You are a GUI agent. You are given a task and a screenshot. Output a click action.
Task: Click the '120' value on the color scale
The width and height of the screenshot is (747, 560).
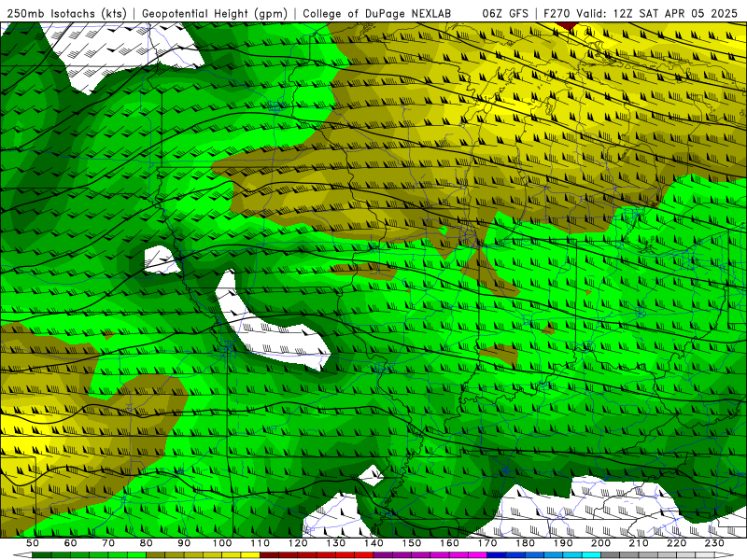click(298, 543)
